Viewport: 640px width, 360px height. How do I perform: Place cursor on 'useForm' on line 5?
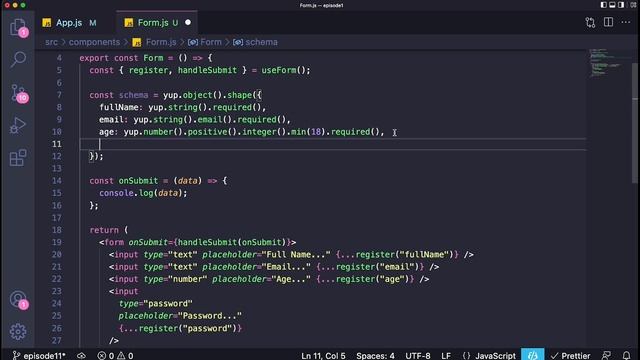click(x=278, y=70)
